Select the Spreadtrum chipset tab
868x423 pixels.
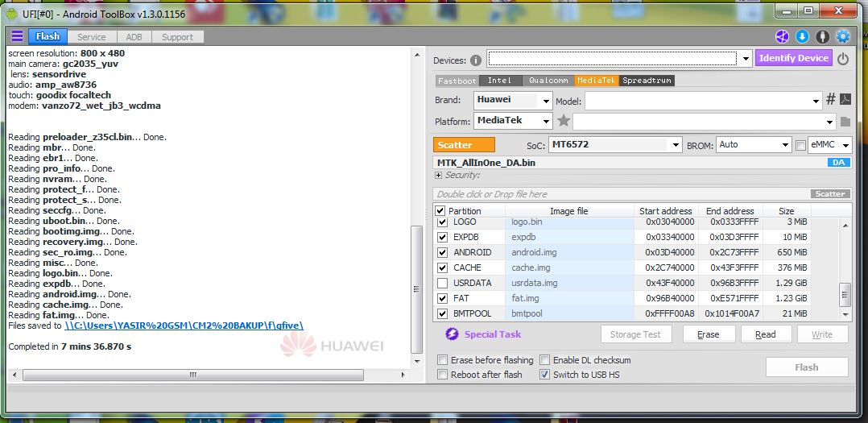(x=647, y=81)
